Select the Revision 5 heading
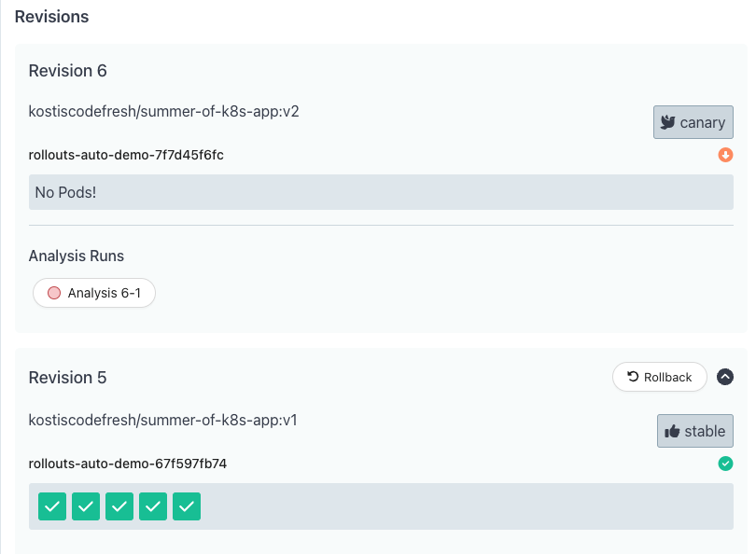Viewport: 756px width, 554px height. pos(68,378)
